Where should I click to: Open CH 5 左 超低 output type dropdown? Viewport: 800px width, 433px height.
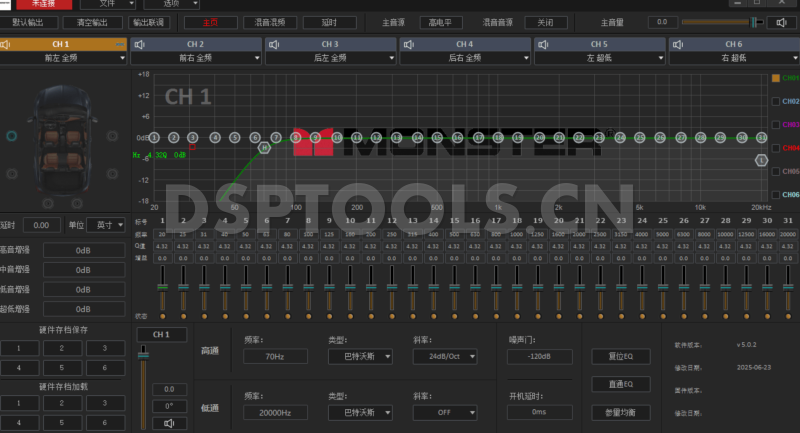point(600,58)
